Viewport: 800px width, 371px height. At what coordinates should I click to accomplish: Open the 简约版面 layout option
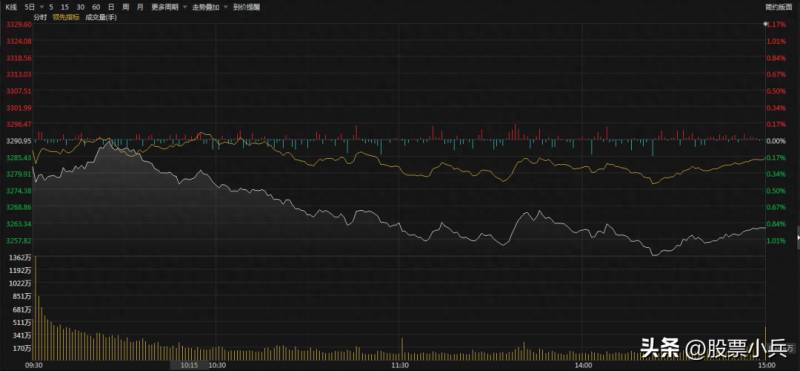pyautogui.click(x=778, y=7)
